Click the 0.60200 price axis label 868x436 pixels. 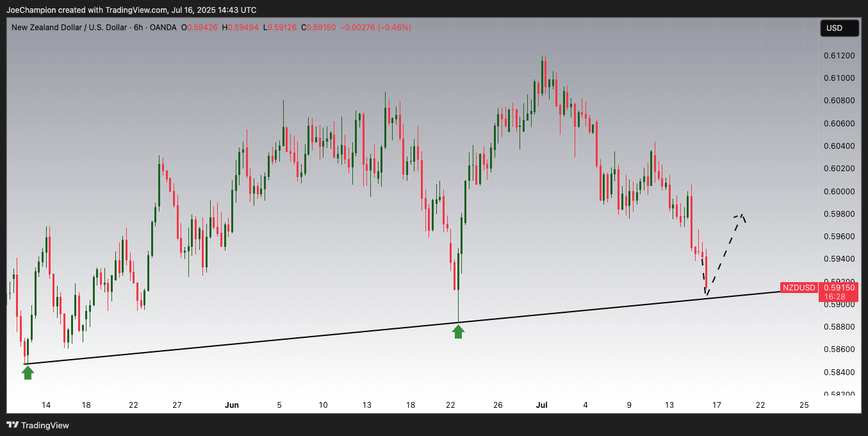click(838, 169)
